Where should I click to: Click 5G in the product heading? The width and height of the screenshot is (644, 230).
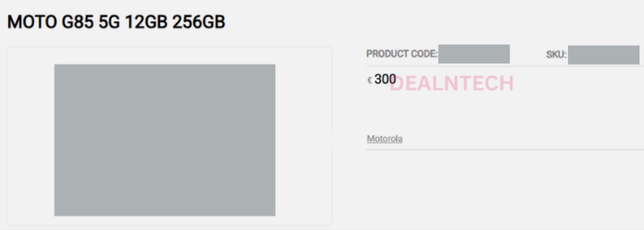click(109, 22)
